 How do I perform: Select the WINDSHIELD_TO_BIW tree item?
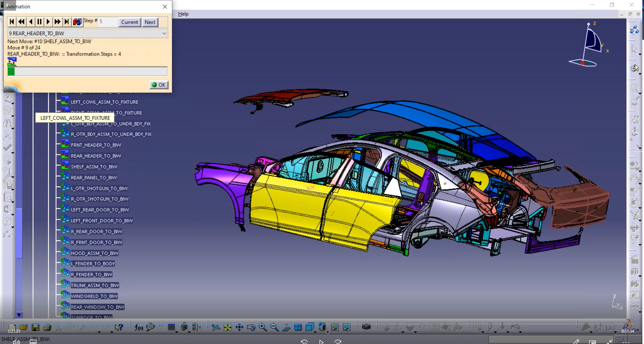coord(95,296)
